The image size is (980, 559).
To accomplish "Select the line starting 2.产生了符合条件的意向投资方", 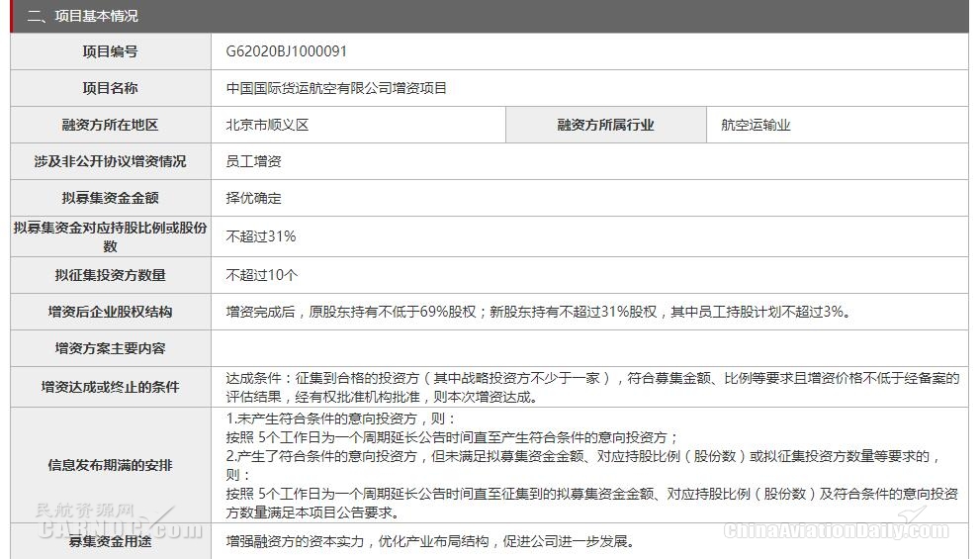I will pos(583,465).
